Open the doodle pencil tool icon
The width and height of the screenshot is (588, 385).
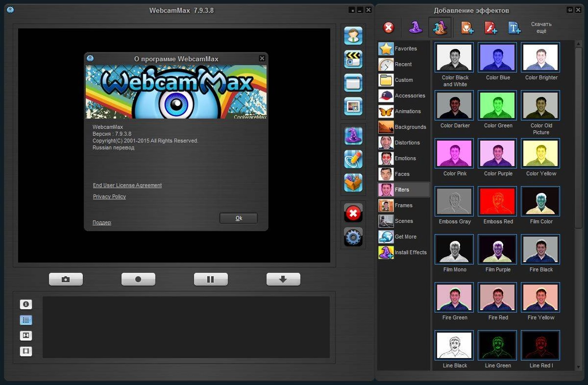click(x=353, y=159)
